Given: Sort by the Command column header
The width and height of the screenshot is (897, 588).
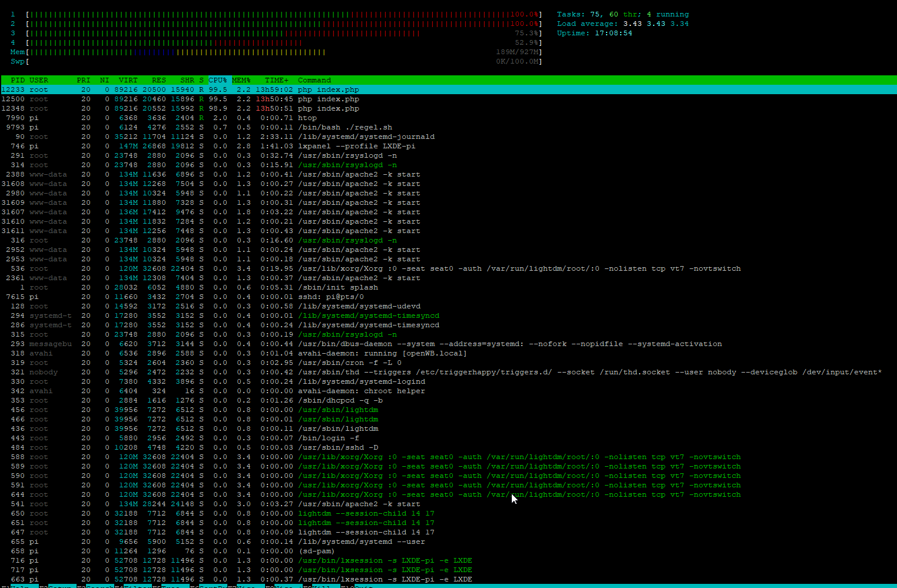Looking at the screenshot, I should [315, 80].
